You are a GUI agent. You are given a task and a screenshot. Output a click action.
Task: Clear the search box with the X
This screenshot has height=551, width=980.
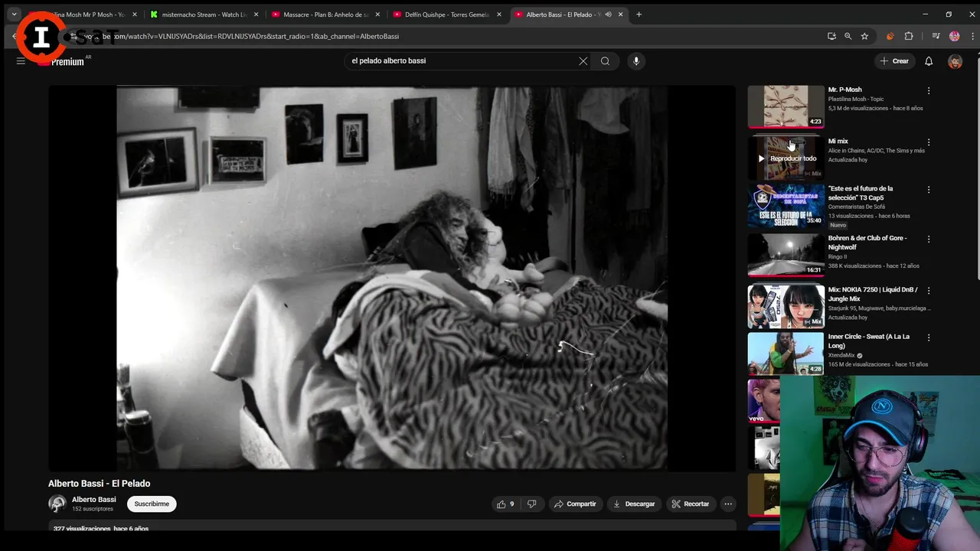(583, 61)
